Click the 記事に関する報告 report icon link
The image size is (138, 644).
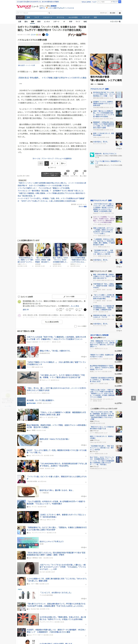[24, 176]
